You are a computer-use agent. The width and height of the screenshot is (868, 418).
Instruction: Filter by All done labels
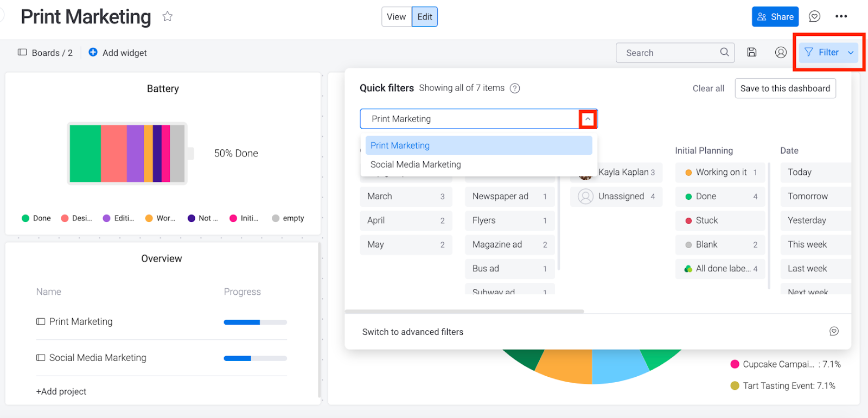(720, 269)
